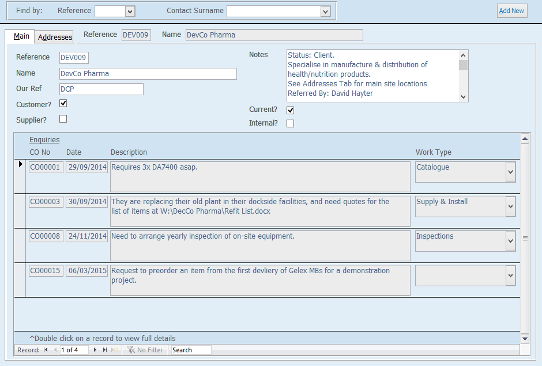Click description about replacing old plant
Screen dimensions: 542x366
[260, 211]
